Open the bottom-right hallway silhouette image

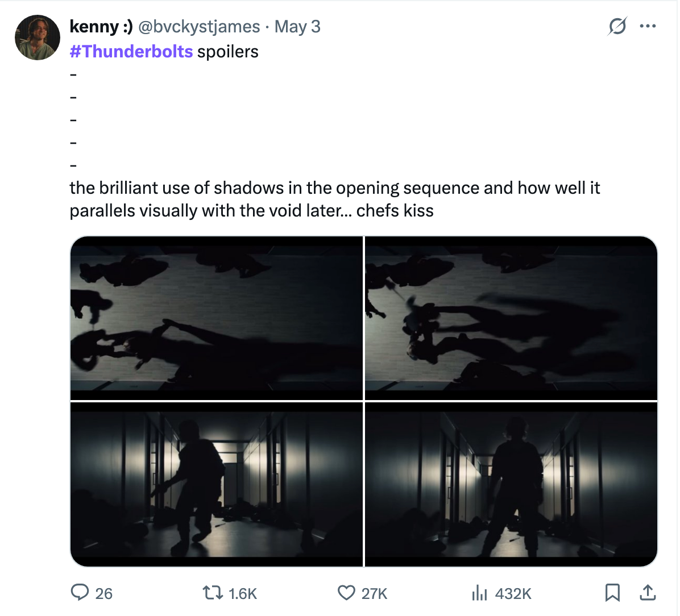[x=512, y=483]
